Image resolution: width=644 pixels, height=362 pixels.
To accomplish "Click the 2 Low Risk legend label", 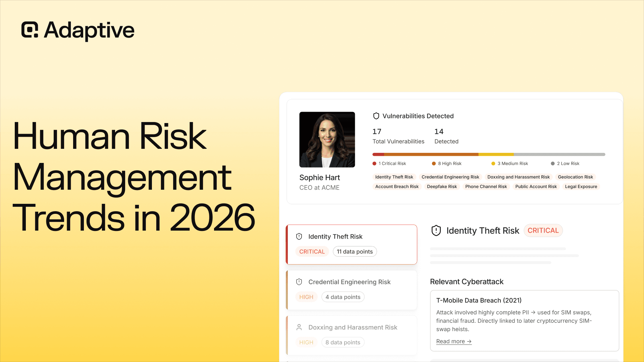I will pos(568,164).
